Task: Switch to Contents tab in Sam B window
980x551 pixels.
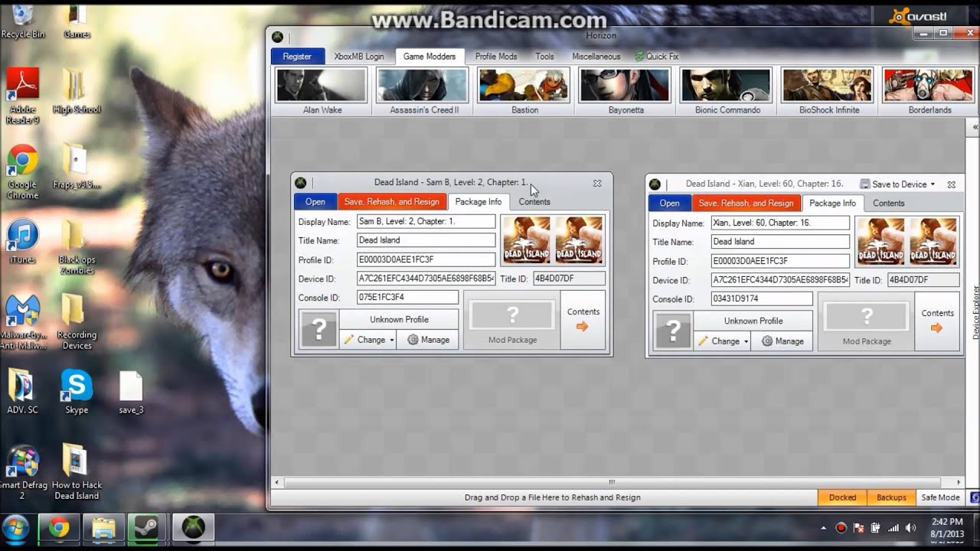Action: point(534,201)
